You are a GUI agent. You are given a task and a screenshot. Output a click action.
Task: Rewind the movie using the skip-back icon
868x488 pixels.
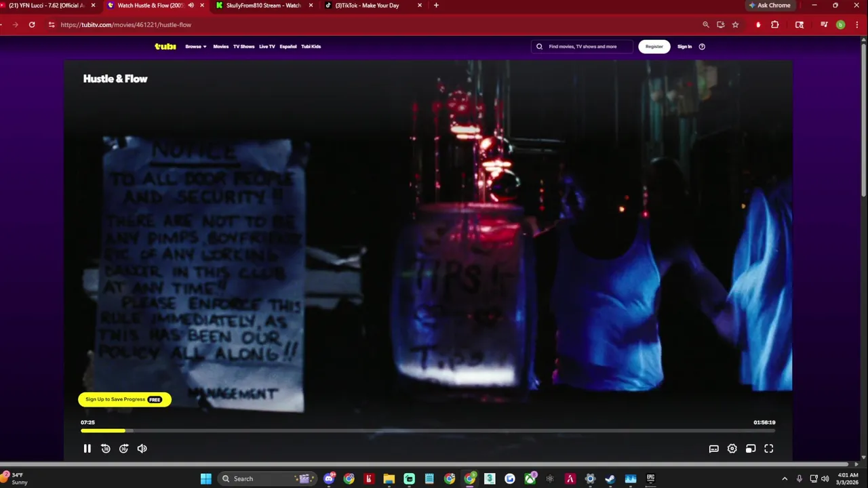click(x=106, y=449)
